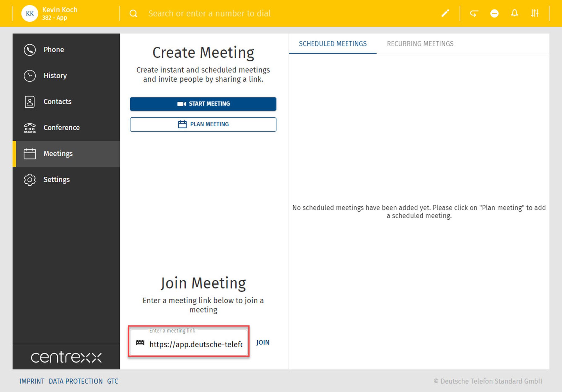
Task: Switch to Recurring Meetings tab
Action: click(x=420, y=44)
